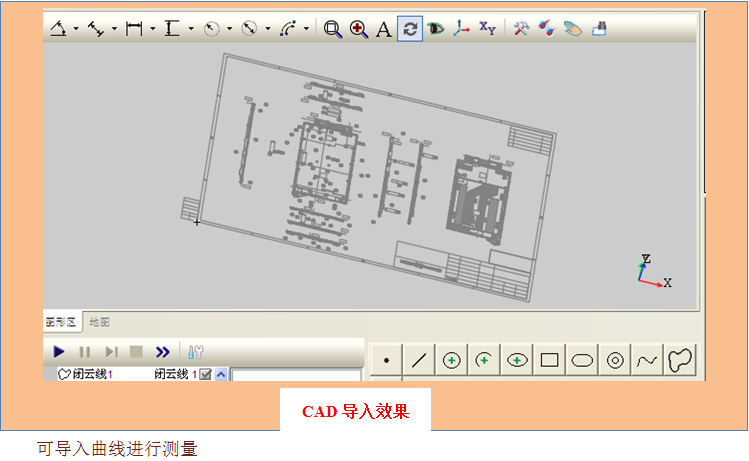Viewport: 749px width, 461px height.
Task: Open the radius tool dropdown arrow
Action: [x=229, y=29]
